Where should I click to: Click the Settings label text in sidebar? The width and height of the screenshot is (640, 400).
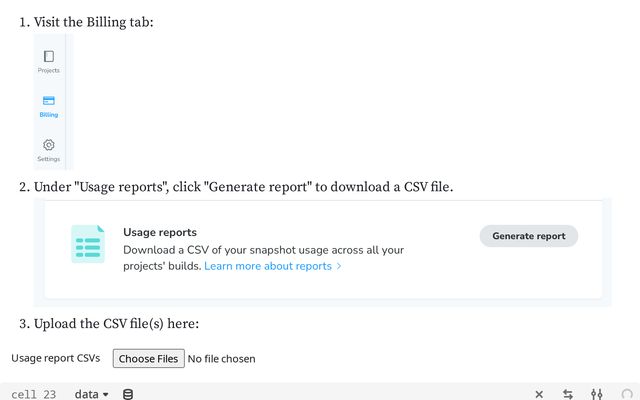coord(49,159)
